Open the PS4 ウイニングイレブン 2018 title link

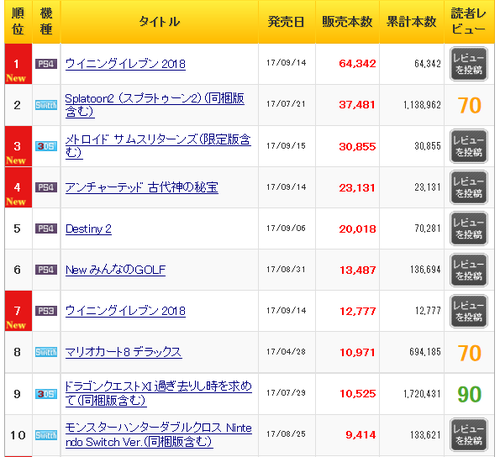click(x=125, y=64)
